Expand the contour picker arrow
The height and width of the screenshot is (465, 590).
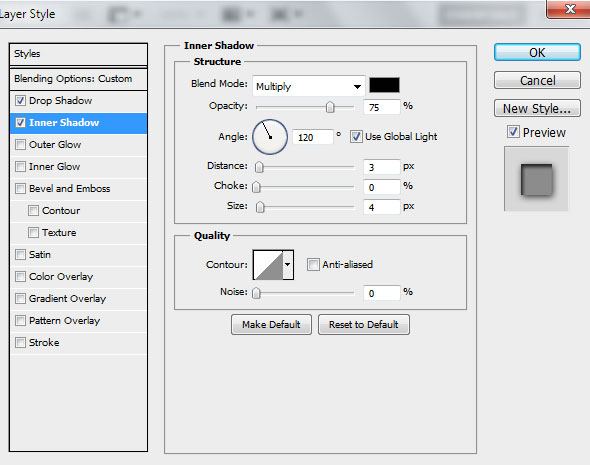(x=288, y=265)
